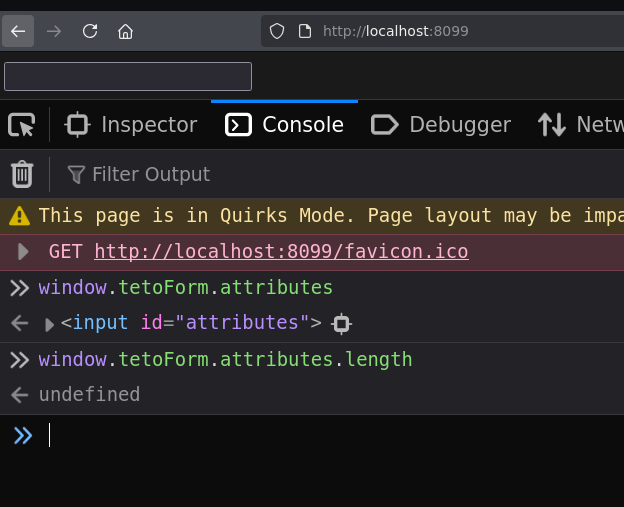Expand the GET favicon.ico error entry
The height and width of the screenshot is (507, 624).
23,252
